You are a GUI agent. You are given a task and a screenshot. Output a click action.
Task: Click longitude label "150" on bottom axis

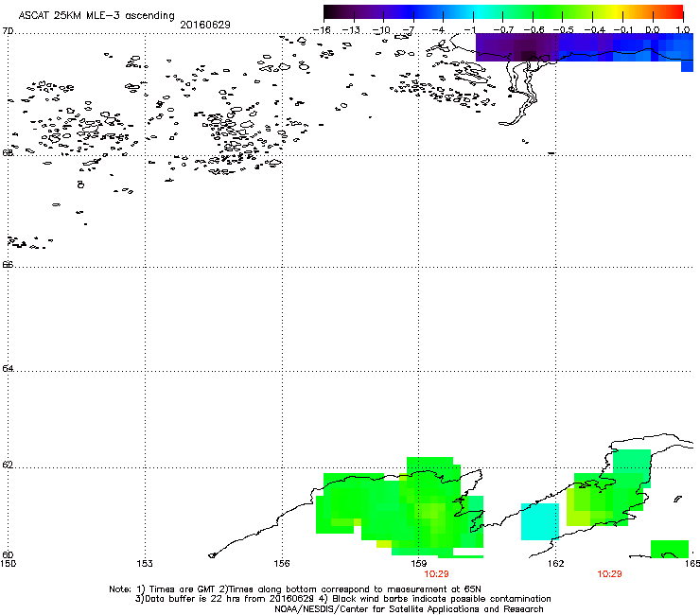tap(8, 563)
